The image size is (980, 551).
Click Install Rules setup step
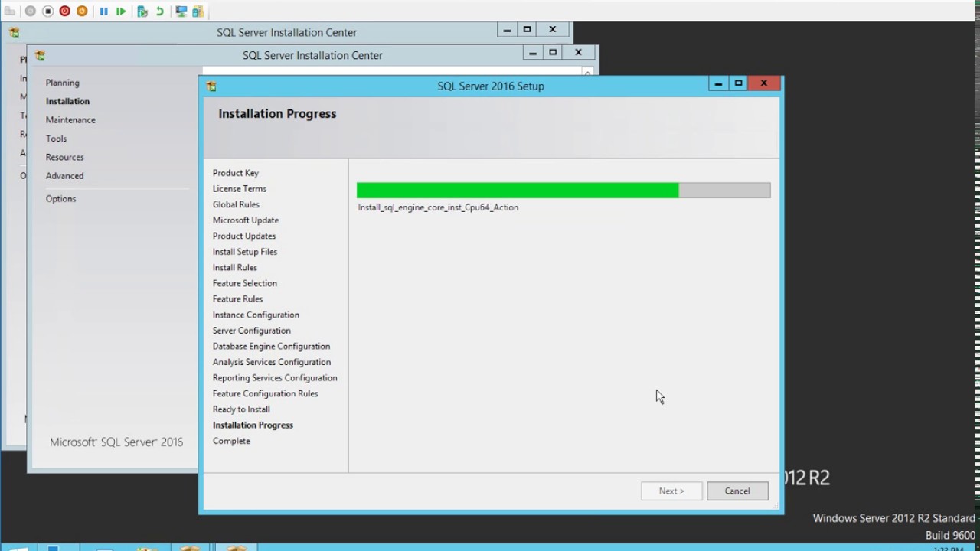point(235,268)
